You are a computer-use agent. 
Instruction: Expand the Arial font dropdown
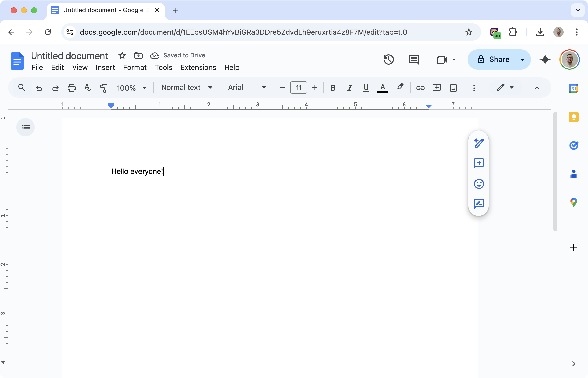[264, 88]
